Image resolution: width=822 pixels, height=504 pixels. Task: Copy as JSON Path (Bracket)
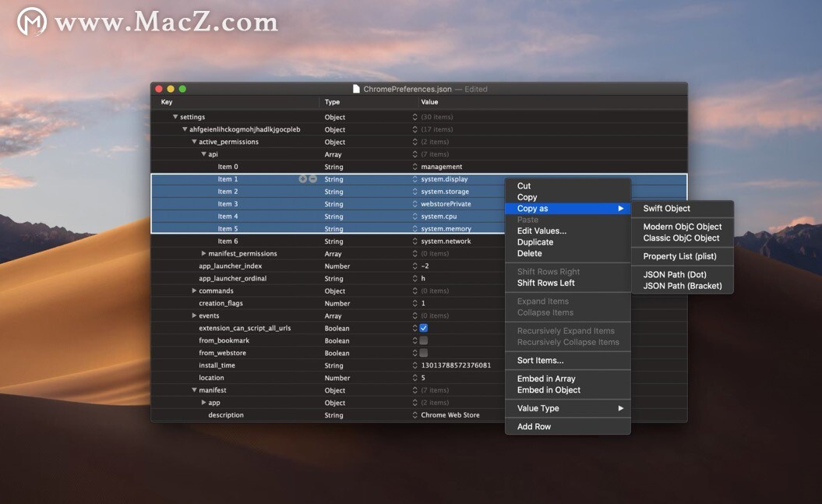683,286
